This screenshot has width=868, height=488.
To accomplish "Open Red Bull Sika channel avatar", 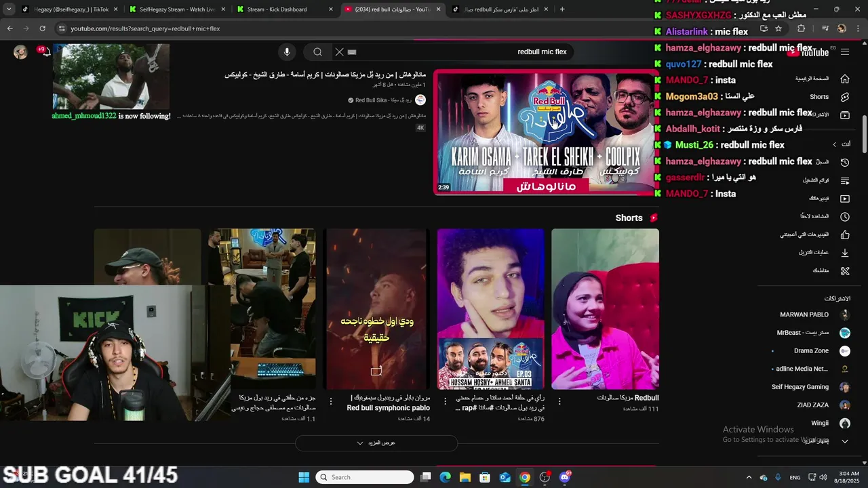I will pyautogui.click(x=420, y=100).
